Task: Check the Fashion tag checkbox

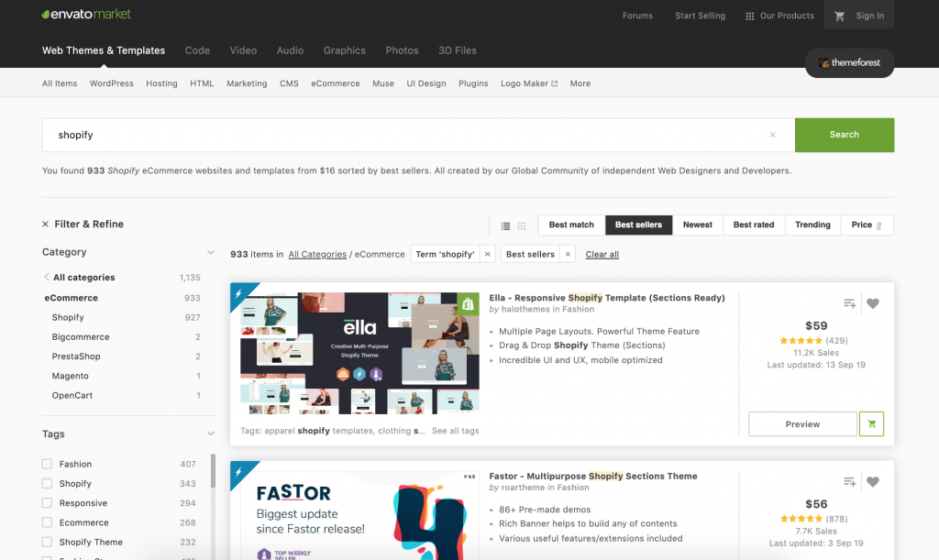Action: [x=47, y=464]
